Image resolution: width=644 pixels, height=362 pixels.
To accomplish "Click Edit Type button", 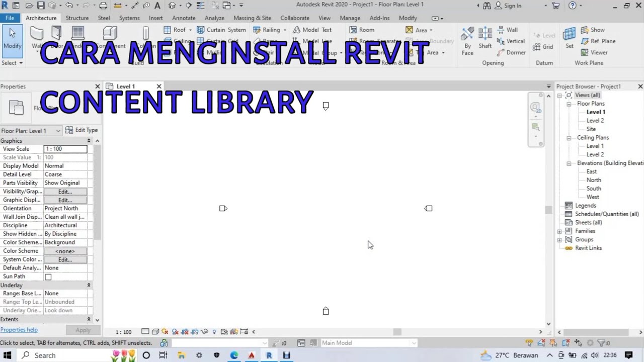I will coord(82,130).
